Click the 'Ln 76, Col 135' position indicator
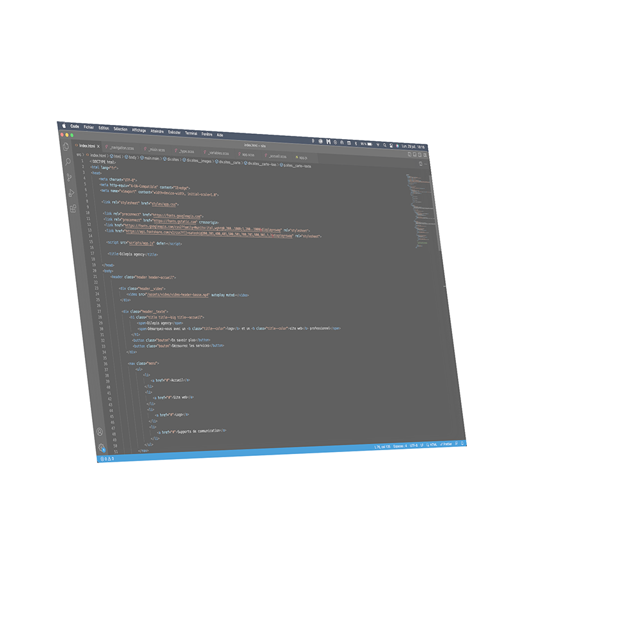 383,446
